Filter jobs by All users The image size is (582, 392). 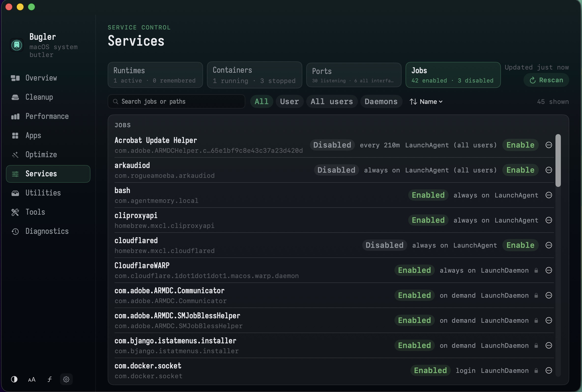[x=332, y=101]
